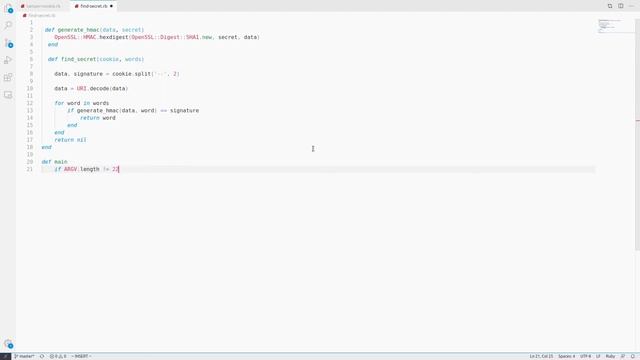The width and height of the screenshot is (640, 360).
Task: Open the LF end-of-line selector
Action: click(x=598, y=356)
